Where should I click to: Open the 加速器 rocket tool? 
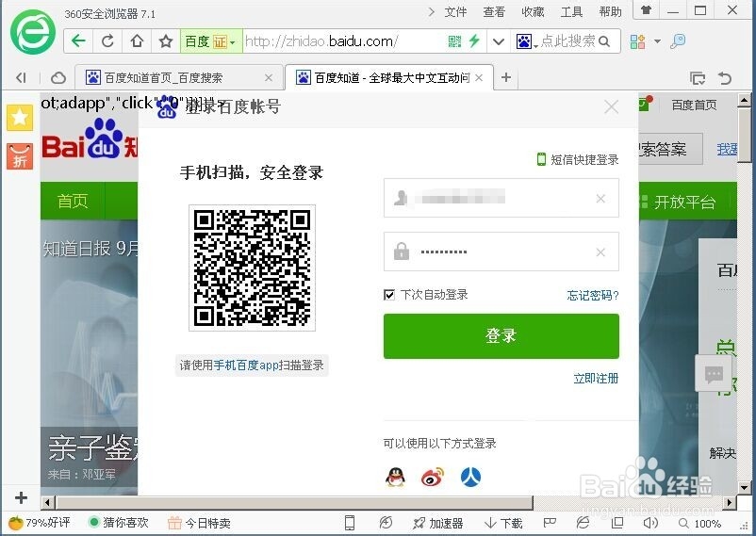437,523
